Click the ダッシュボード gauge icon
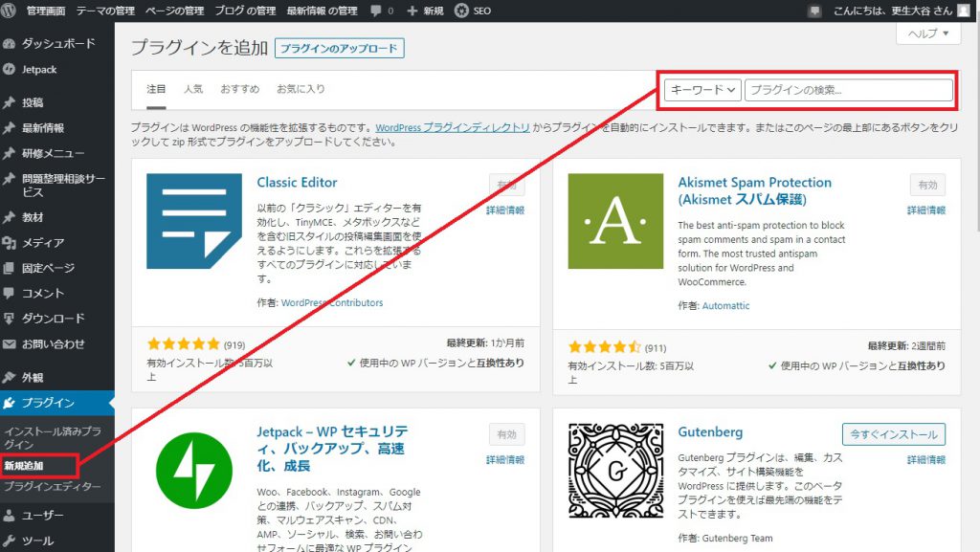 (9, 44)
